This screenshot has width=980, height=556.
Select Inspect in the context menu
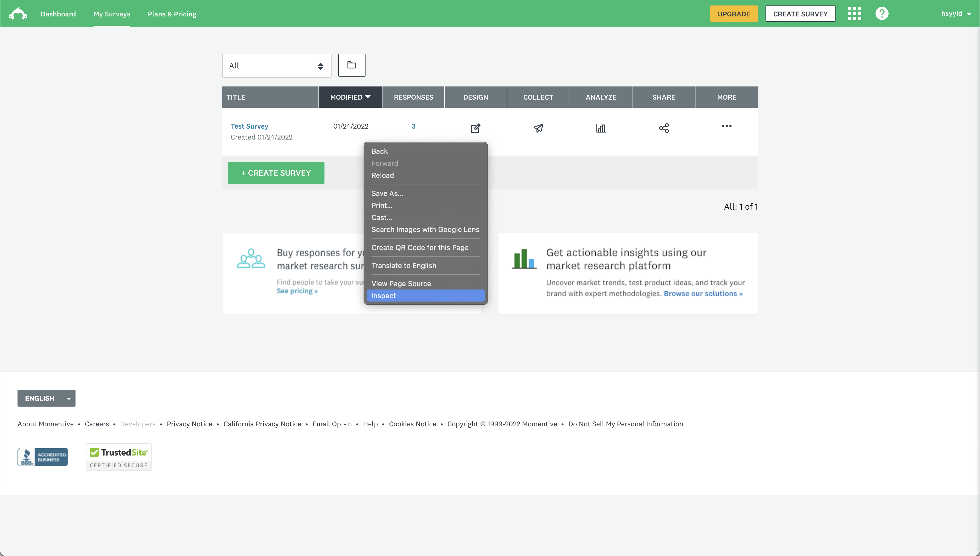(x=425, y=296)
